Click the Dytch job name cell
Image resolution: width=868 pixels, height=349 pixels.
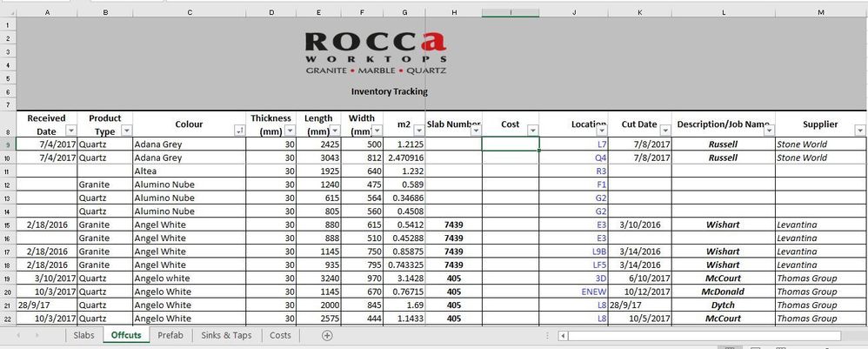723,305
